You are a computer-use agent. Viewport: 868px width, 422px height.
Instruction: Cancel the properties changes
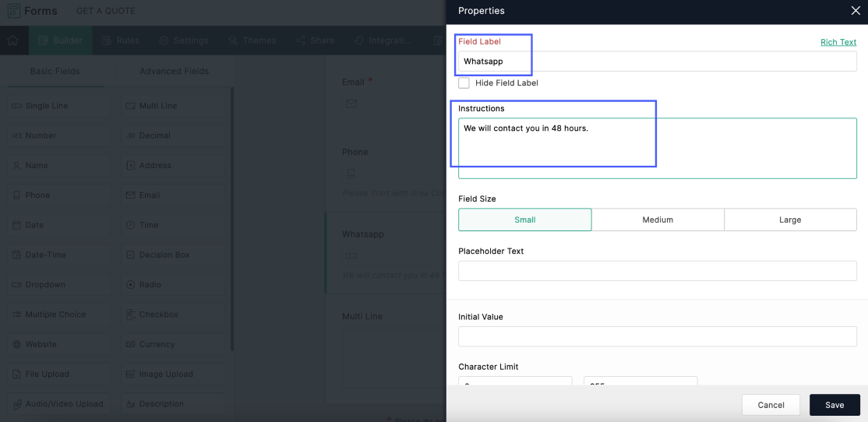click(x=771, y=405)
